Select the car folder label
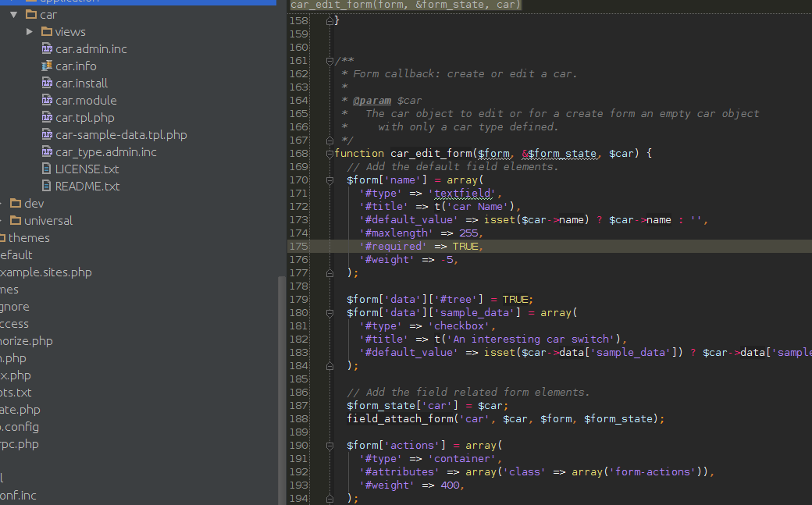The height and width of the screenshot is (505, 812). click(48, 15)
